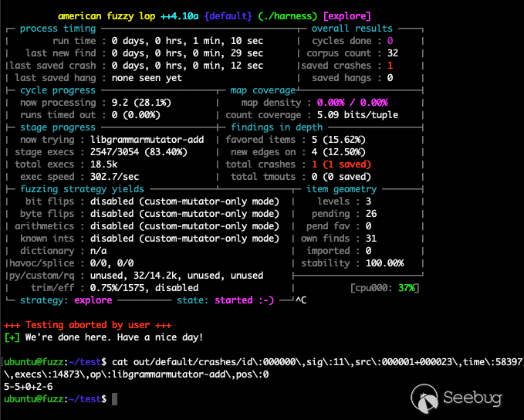Click the [explore] mode label in header
The height and width of the screenshot is (420, 524).
(x=347, y=15)
